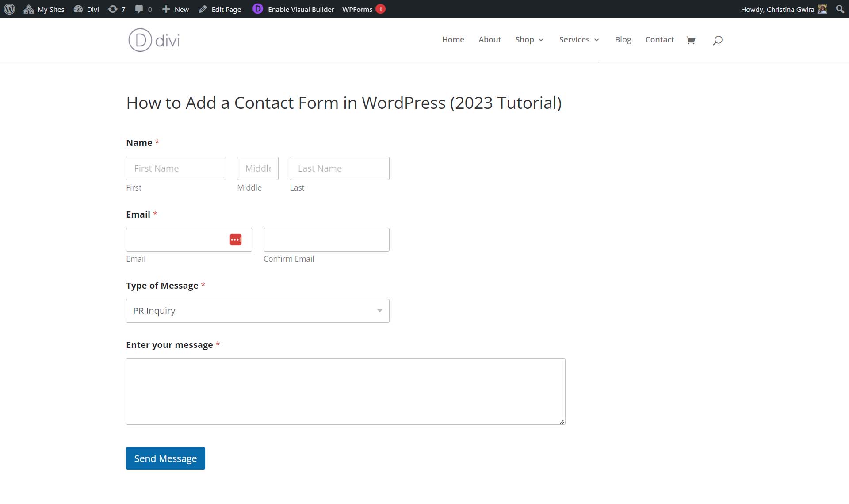Click the First Name input field
849x504 pixels.
tap(176, 168)
